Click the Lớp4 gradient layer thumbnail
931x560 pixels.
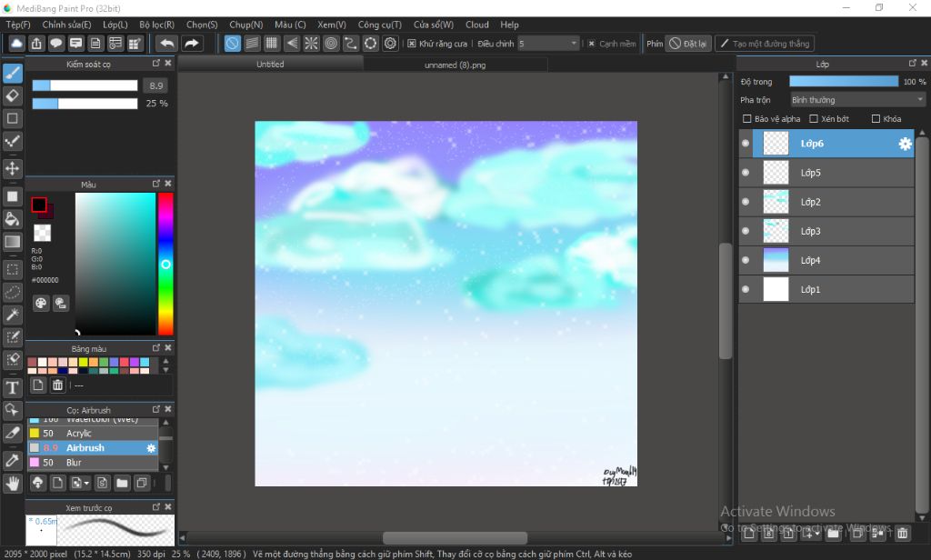click(776, 260)
